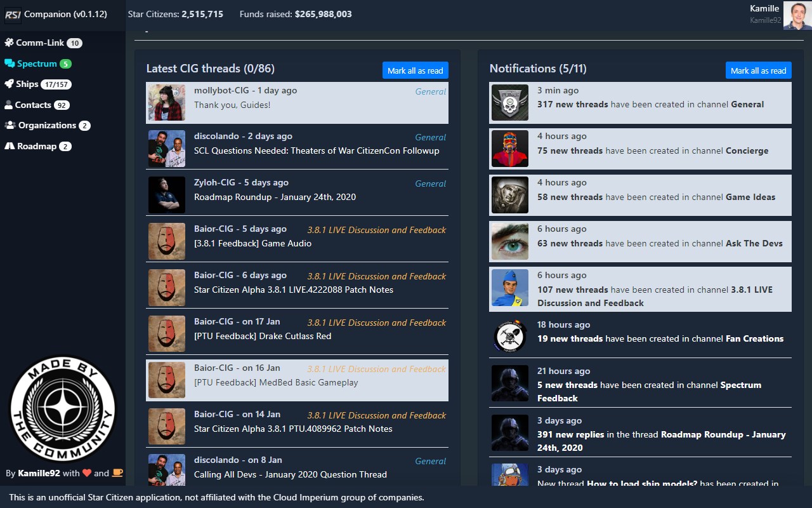Image resolution: width=812 pixels, height=508 pixels.
Task: Click the RSI Companion logo icon
Action: coord(13,14)
